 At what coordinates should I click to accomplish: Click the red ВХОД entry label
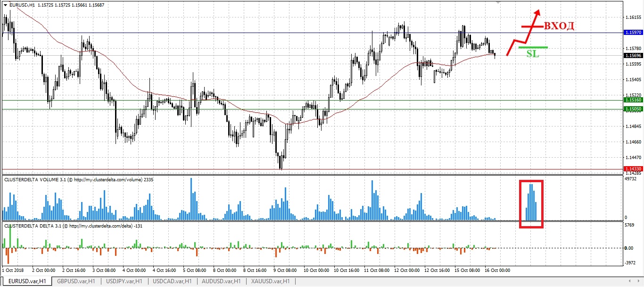(x=559, y=26)
